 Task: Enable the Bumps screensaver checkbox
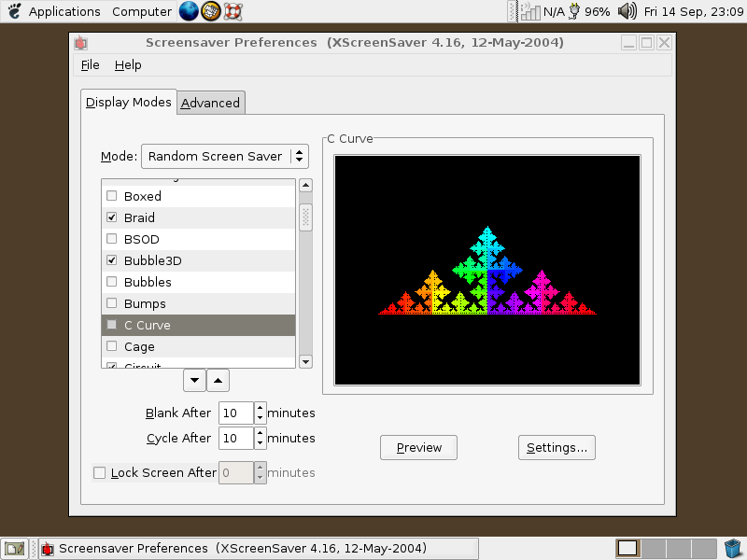click(x=111, y=302)
